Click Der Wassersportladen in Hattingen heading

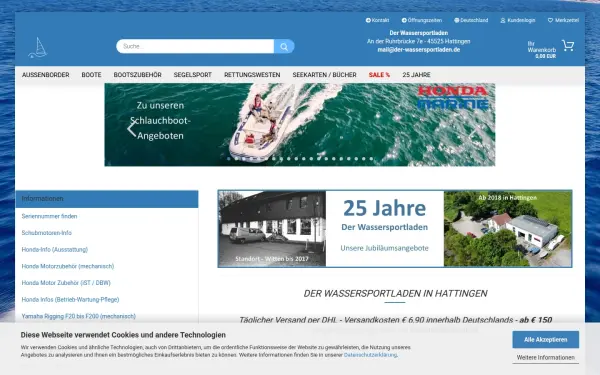(395, 293)
